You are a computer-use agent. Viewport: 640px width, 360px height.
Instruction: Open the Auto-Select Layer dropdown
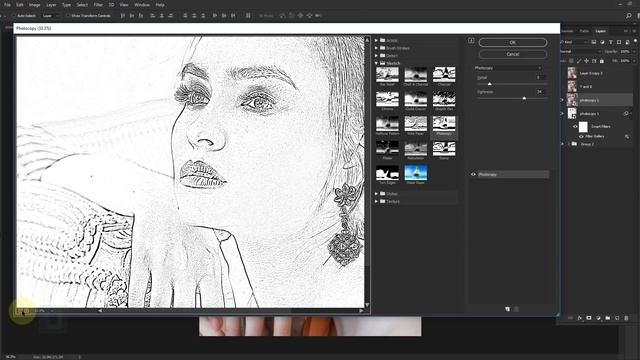click(50, 16)
